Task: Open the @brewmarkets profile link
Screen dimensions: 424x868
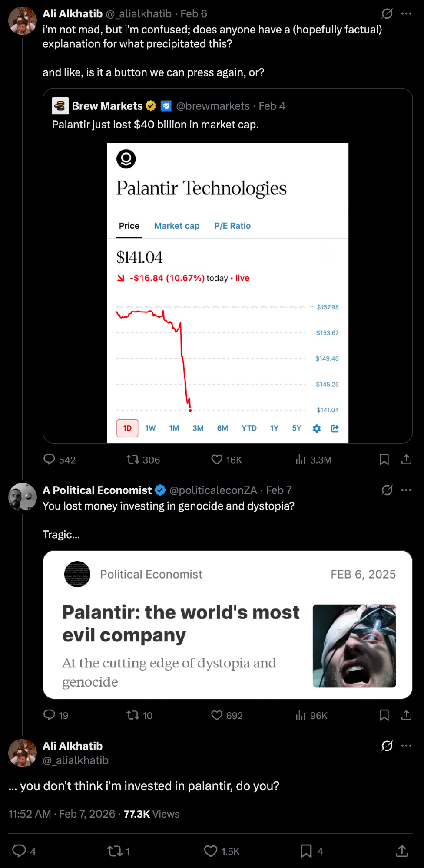Action: [213, 106]
